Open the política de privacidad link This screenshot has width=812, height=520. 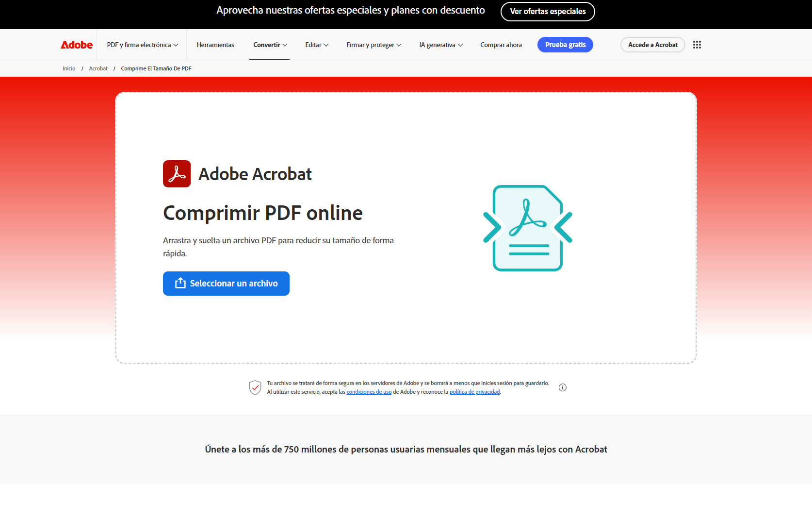tap(474, 392)
